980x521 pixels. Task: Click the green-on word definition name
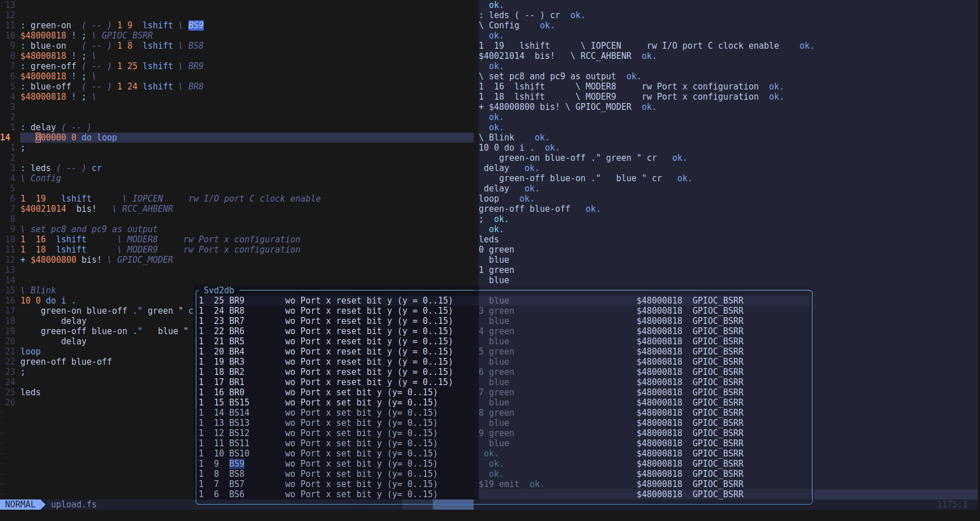coord(51,25)
